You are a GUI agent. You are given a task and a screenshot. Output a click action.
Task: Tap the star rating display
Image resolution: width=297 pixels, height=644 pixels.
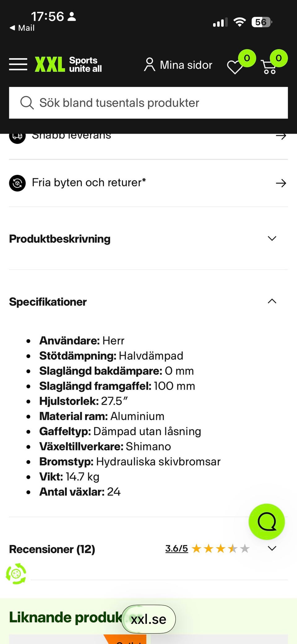click(x=220, y=549)
